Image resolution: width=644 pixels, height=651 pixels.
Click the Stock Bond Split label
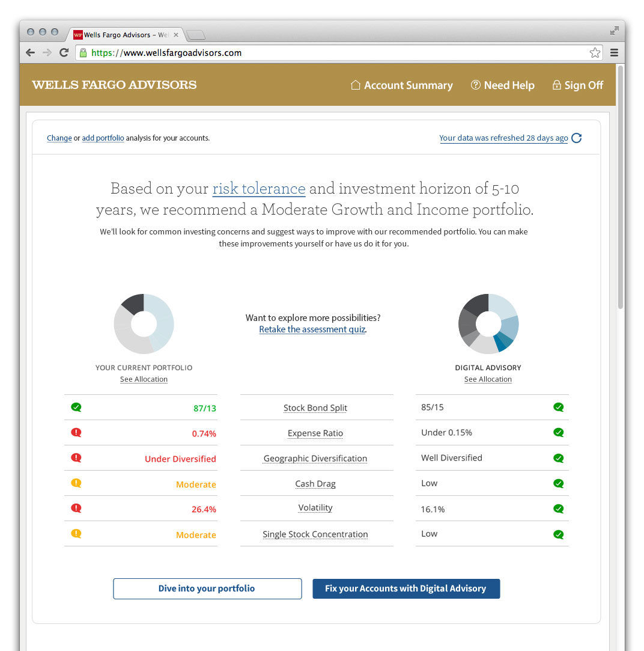click(x=315, y=408)
